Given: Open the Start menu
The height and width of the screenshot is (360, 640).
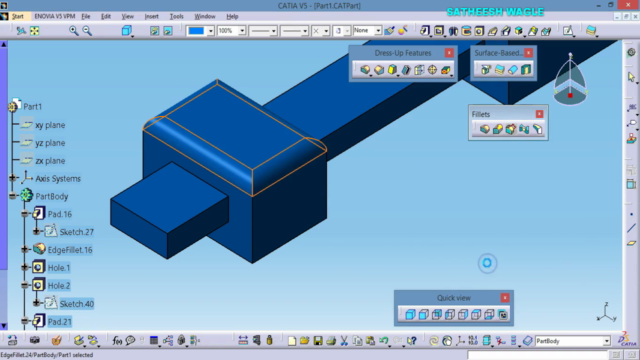Looking at the screenshot, I should click(x=18, y=16).
